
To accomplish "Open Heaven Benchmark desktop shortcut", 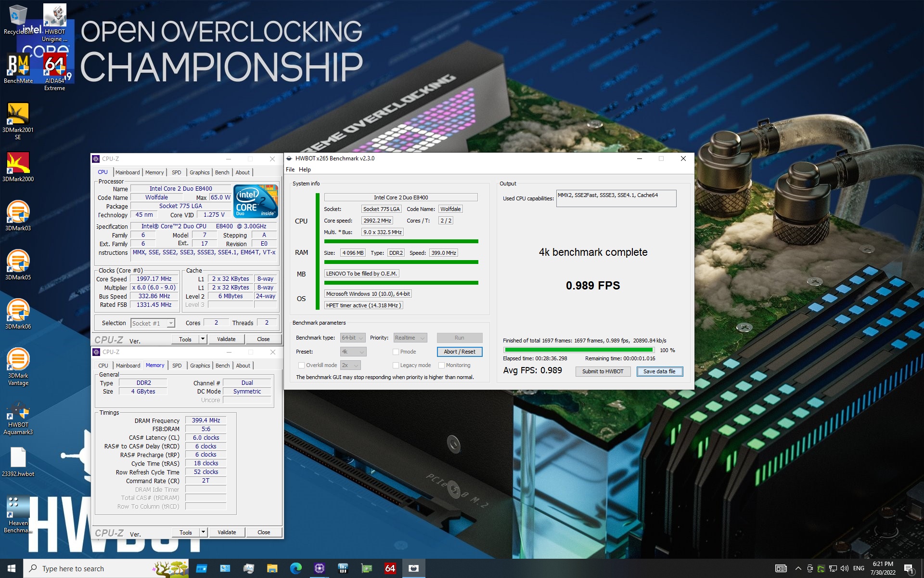I will click(18, 515).
